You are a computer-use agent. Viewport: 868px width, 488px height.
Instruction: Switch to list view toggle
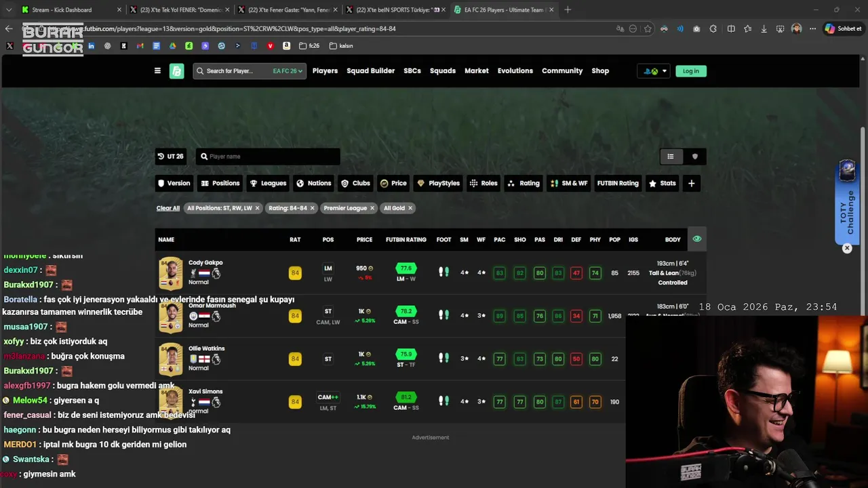(671, 157)
